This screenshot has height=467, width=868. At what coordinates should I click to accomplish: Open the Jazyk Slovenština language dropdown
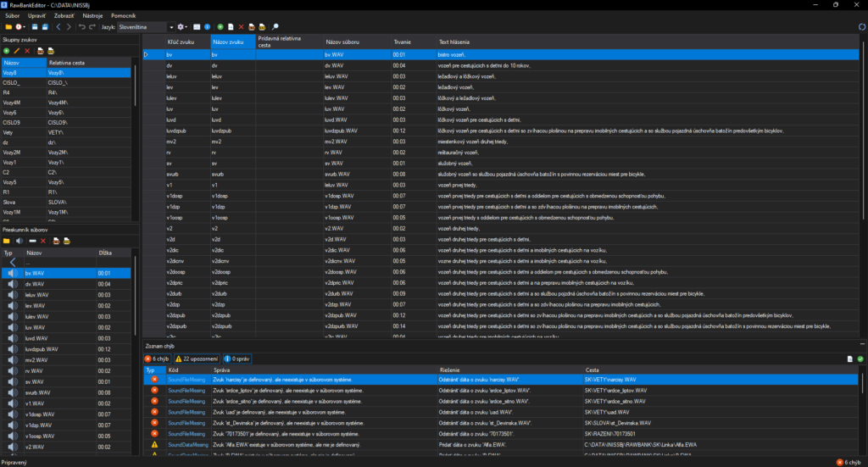146,26
